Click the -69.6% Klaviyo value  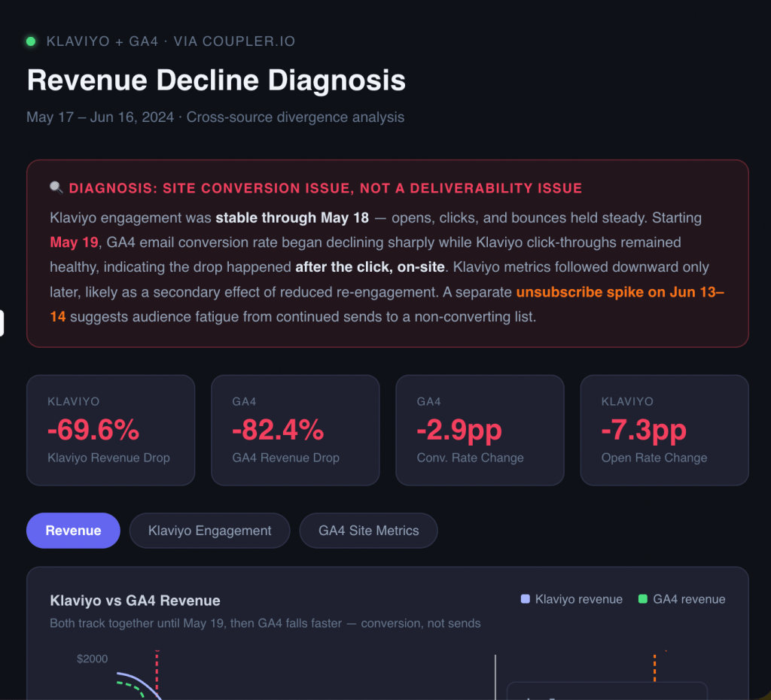click(x=93, y=430)
